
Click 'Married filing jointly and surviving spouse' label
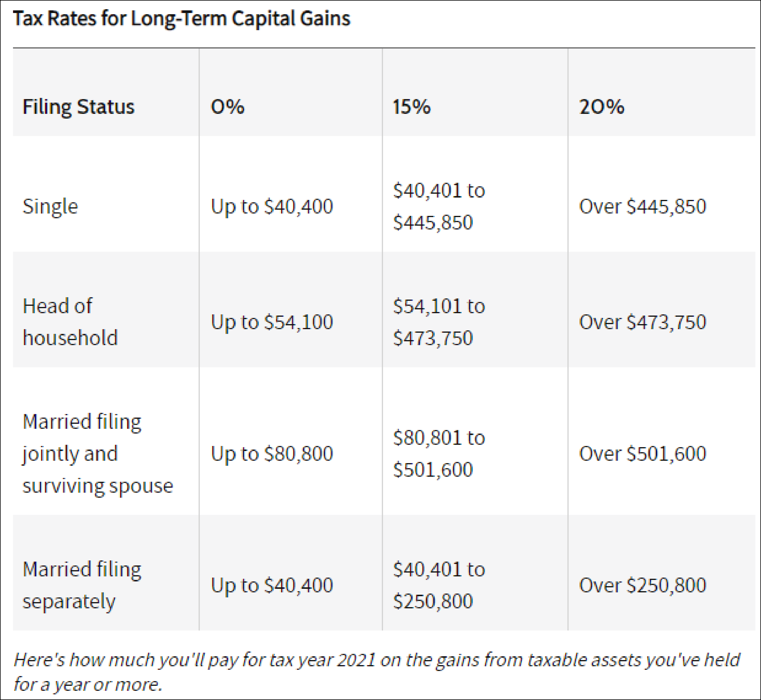[97, 453]
